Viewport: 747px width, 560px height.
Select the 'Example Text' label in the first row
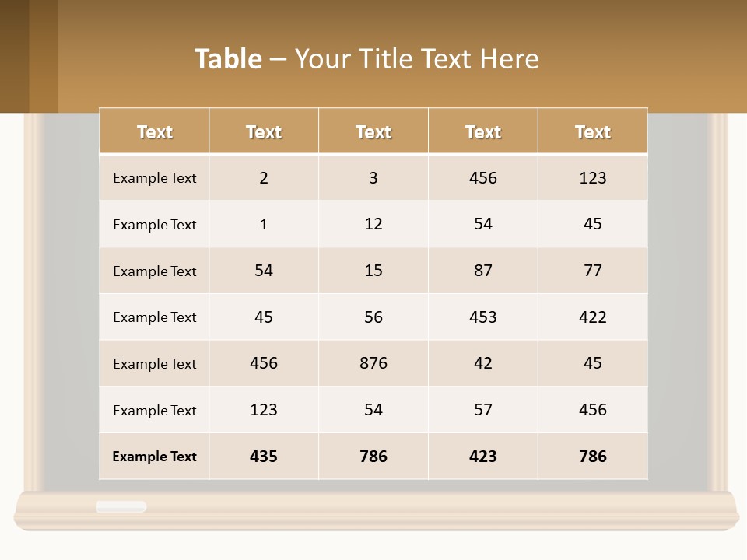(x=154, y=178)
